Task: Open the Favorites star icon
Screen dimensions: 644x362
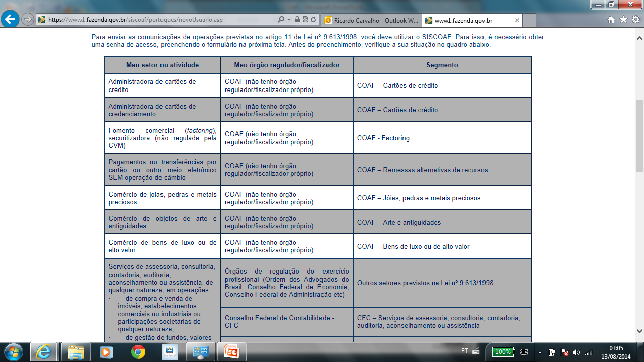Action: coord(623,20)
